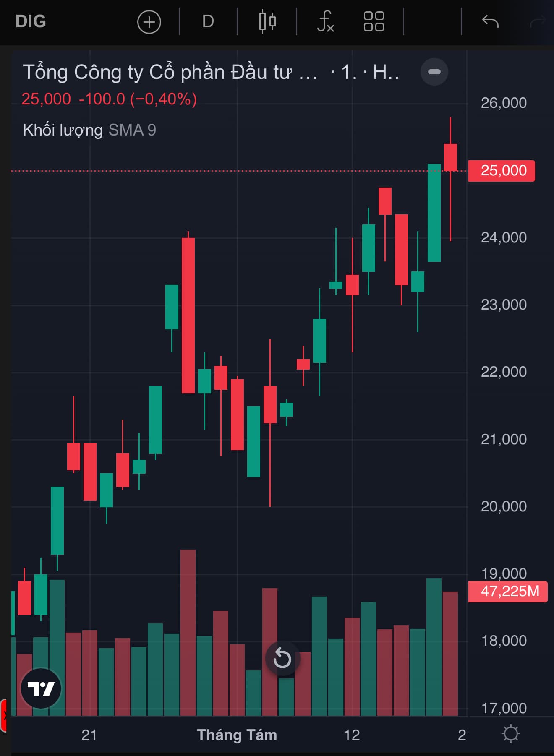554x756 pixels.
Task: Click the 12 date marker on time axis
Action: click(352, 735)
